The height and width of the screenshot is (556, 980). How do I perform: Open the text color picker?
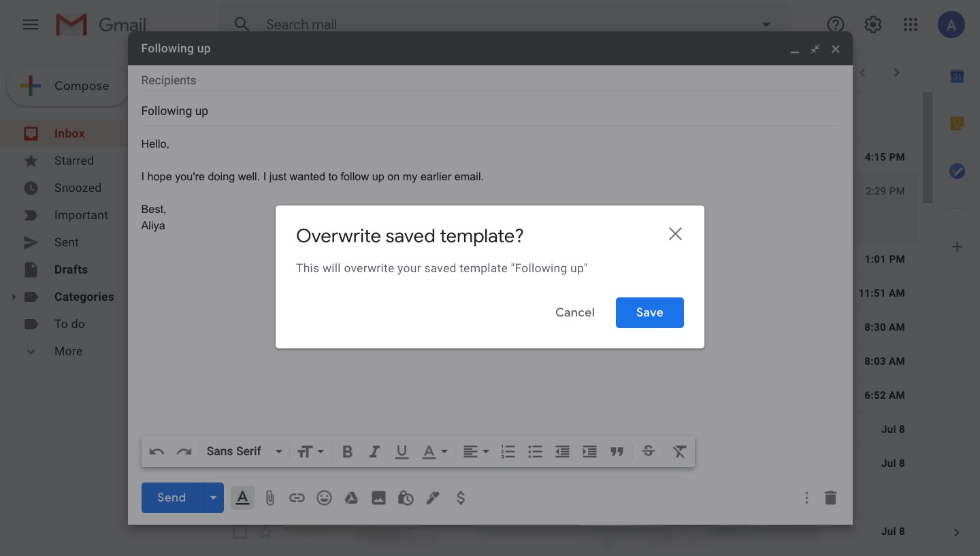[434, 452]
